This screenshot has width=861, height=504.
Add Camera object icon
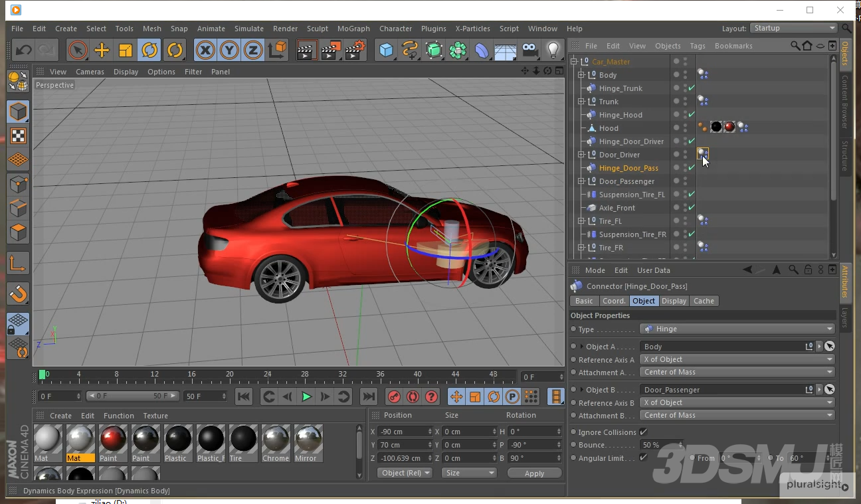(x=529, y=50)
